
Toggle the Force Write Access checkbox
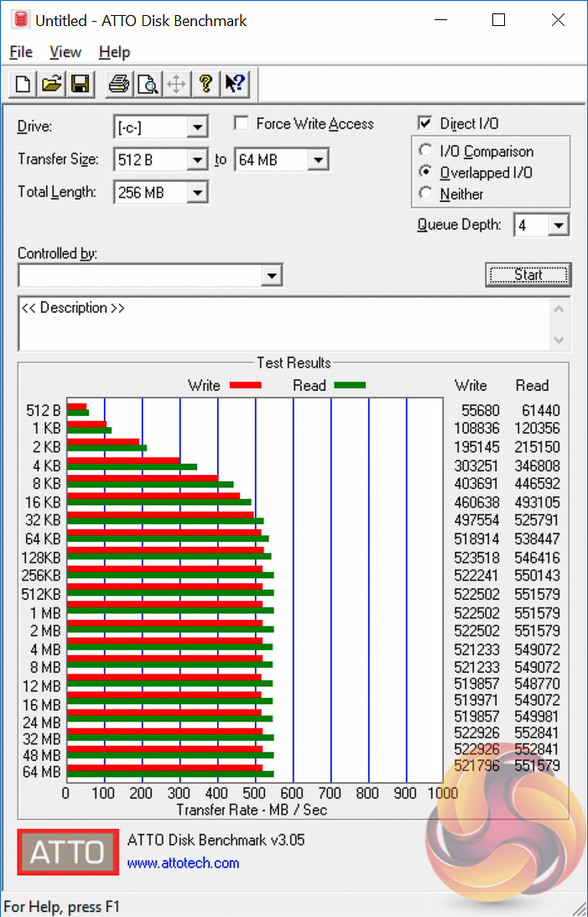(x=241, y=123)
